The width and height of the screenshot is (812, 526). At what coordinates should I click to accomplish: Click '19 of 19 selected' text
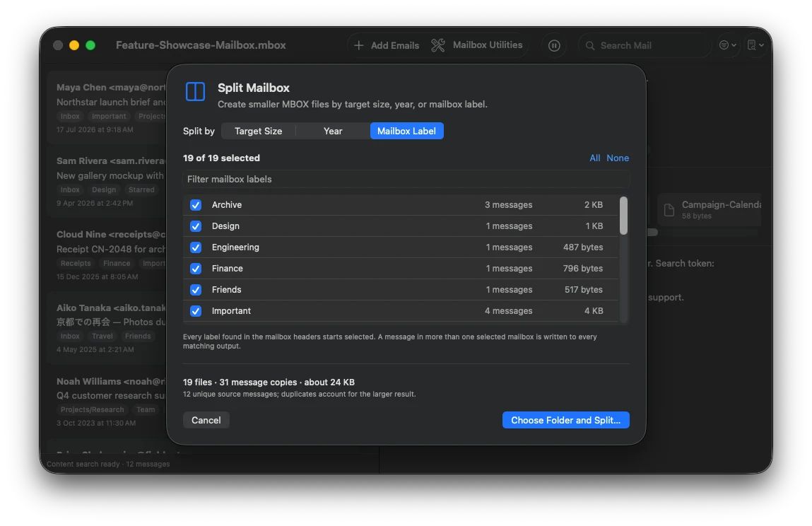pos(222,158)
